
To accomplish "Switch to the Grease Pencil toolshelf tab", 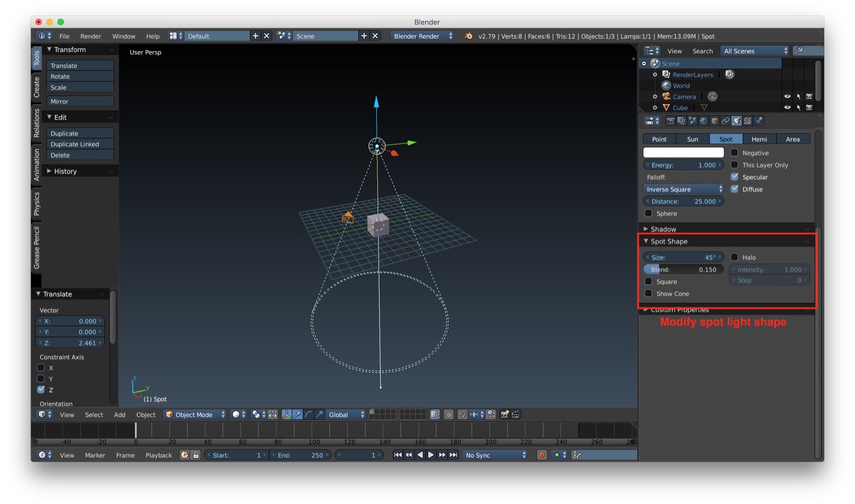I will 36,248.
